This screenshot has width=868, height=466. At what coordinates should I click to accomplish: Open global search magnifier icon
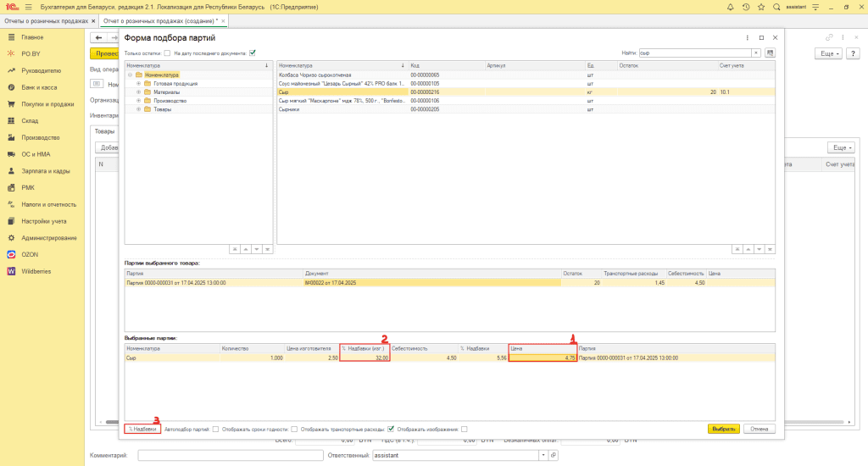776,7
